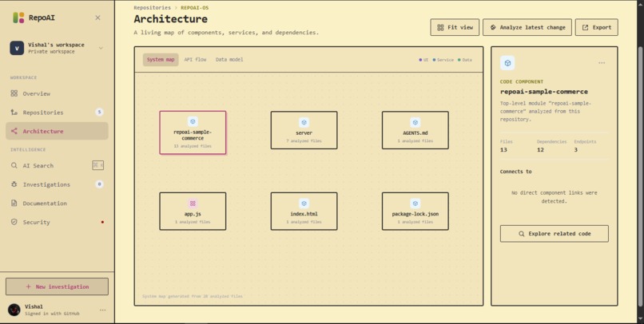The width and height of the screenshot is (644, 324).
Task: Click 'System map generated from' footer text
Action: 193,296
